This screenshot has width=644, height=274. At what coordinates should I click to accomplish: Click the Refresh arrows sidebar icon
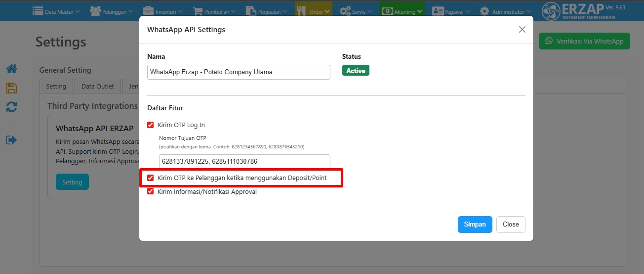tap(11, 107)
